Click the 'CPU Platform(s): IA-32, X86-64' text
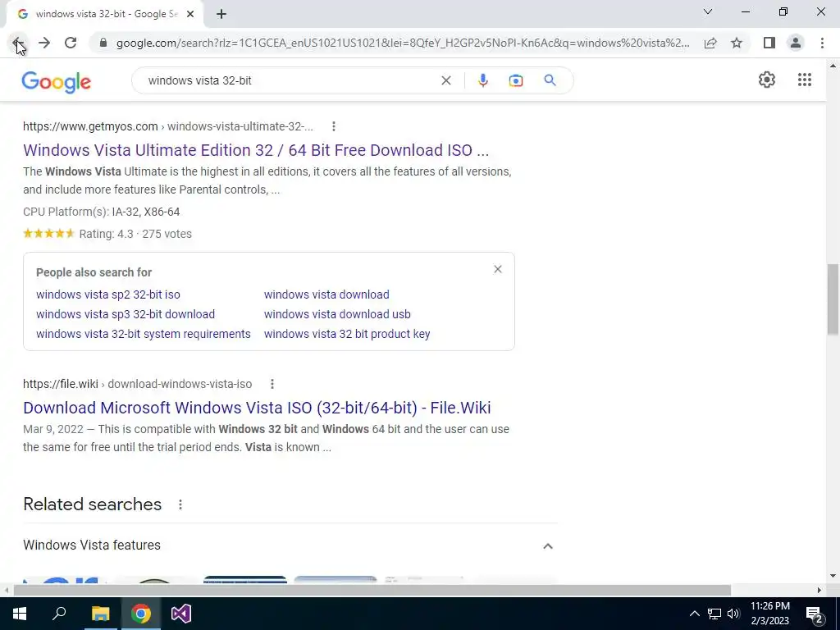Image resolution: width=840 pixels, height=630 pixels. (101, 212)
